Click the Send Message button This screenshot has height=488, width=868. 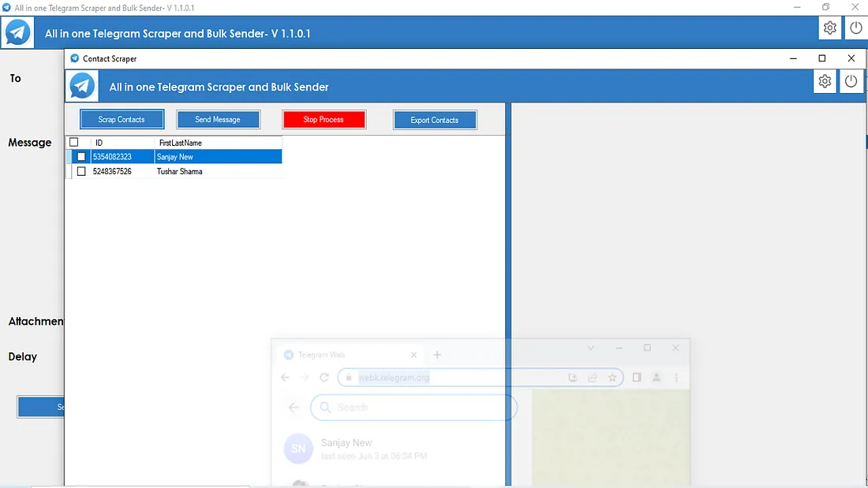coord(218,119)
